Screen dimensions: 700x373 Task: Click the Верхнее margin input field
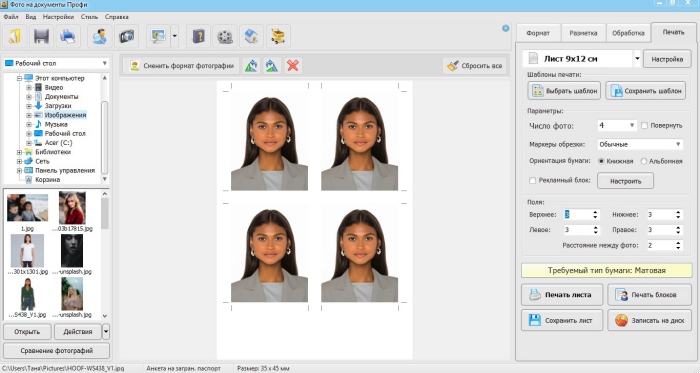[x=578, y=215]
